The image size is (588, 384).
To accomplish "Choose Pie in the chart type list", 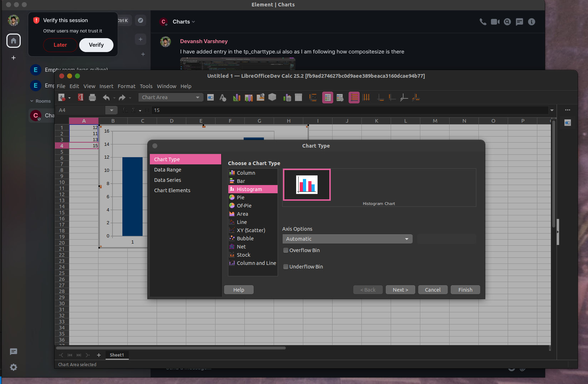I will coord(253,198).
